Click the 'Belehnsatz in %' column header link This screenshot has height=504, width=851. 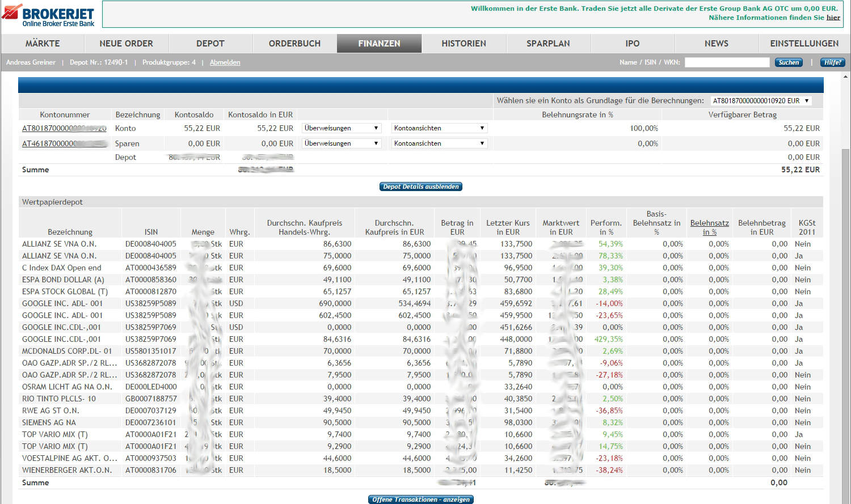[709, 227]
